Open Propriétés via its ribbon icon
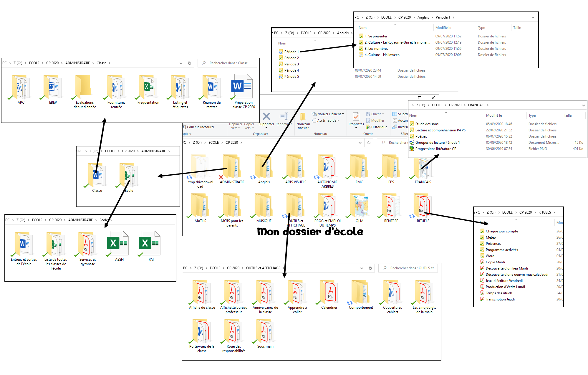 [356, 117]
